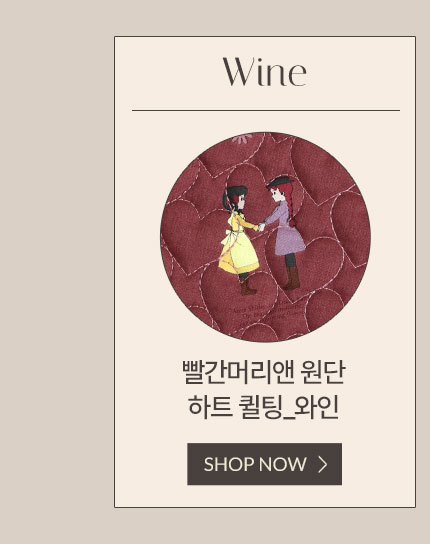This screenshot has height=544, width=430.
Task: Click the beige background outside the card
Action: click(x=56, y=272)
